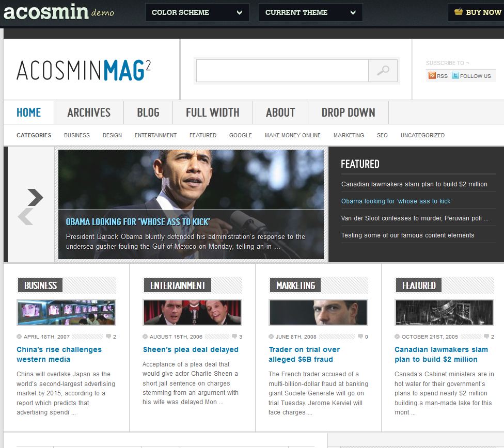This screenshot has width=504, height=448.
Task: Open the Current Theme dropdown
Action: (x=310, y=12)
